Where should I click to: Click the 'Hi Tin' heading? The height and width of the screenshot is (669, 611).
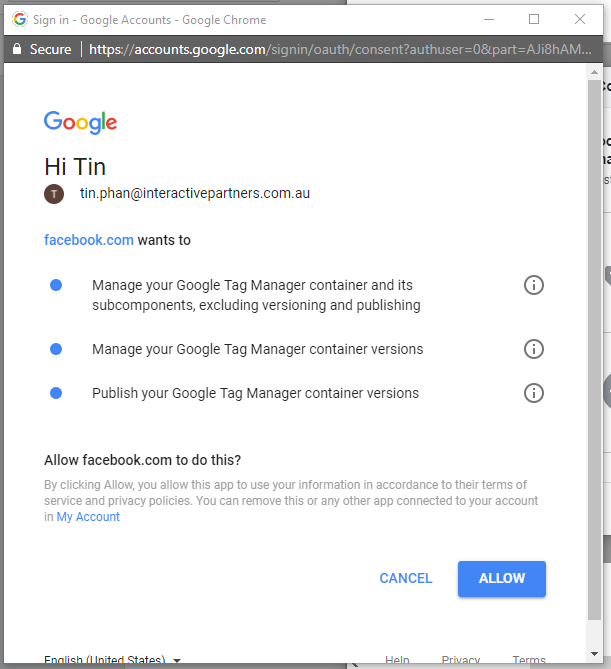click(75, 166)
